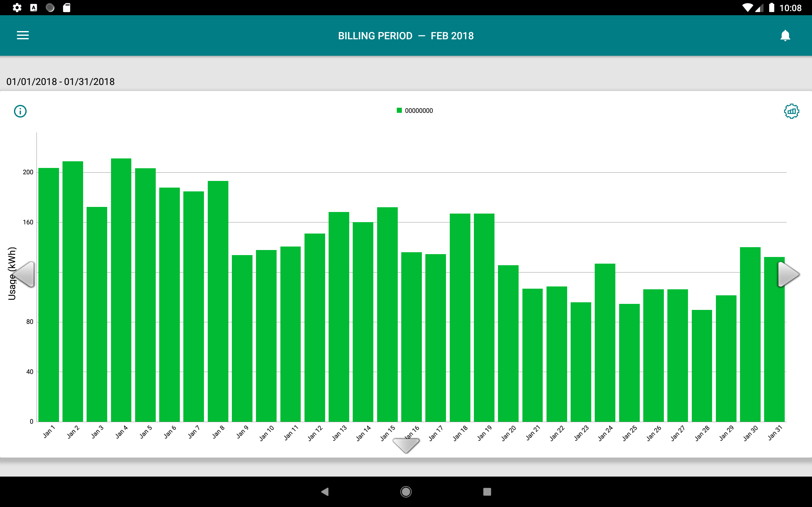Tap the Billing Period Feb 2018 title
This screenshot has width=812, height=507.
click(x=406, y=35)
